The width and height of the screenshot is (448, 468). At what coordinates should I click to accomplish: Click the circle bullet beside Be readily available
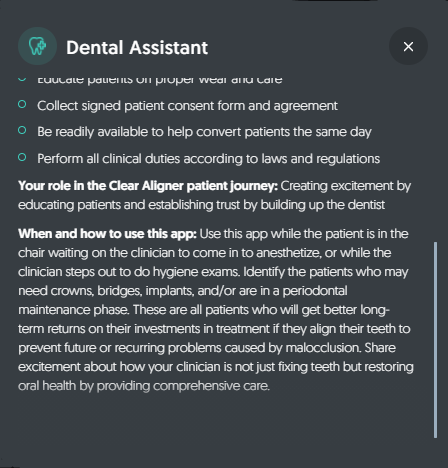(x=22, y=130)
